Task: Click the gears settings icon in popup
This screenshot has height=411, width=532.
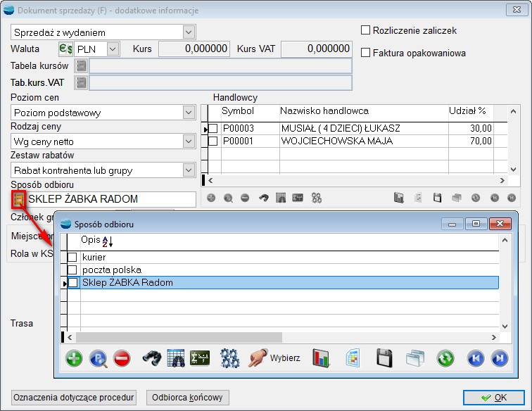Action: tap(230, 358)
